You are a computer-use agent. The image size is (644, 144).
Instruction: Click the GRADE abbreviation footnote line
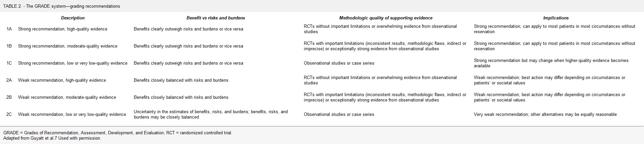(118, 133)
